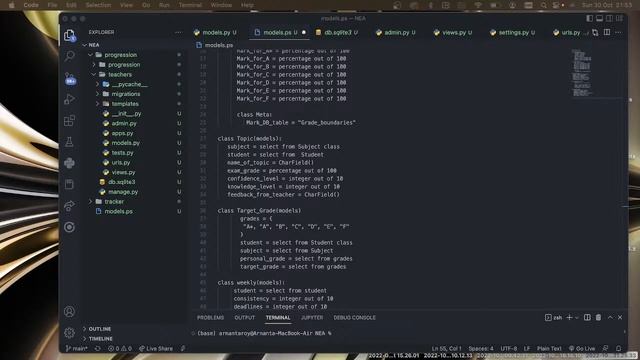Open the Explorer view in activity bar

[69, 36]
